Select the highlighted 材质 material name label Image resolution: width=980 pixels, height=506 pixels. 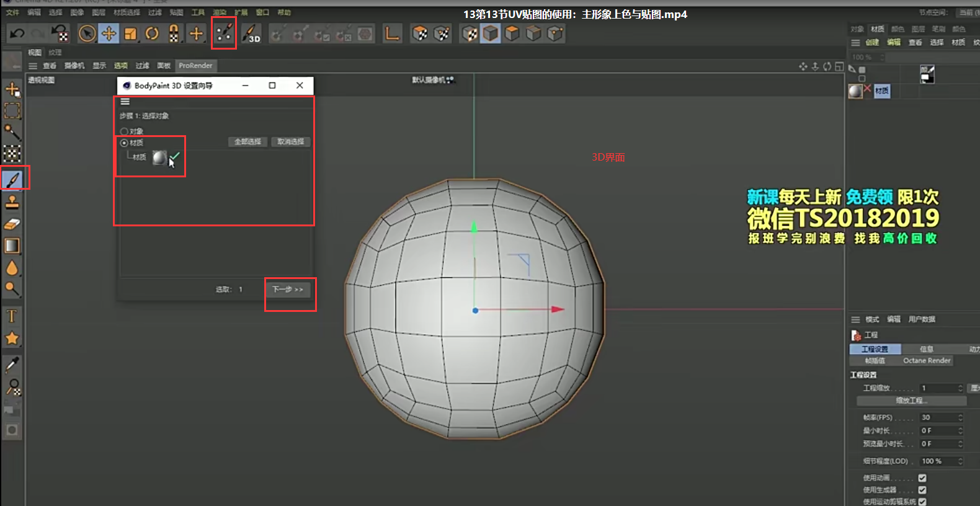click(882, 91)
